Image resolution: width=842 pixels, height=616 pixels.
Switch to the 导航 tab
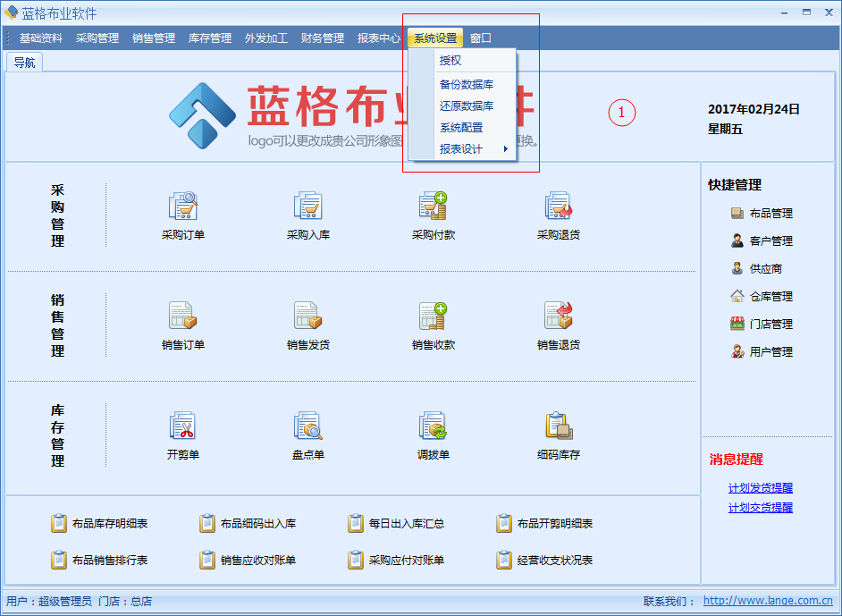coord(24,63)
